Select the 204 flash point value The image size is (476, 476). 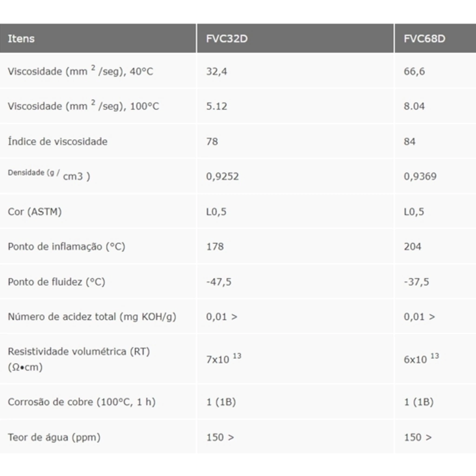pos(412,246)
